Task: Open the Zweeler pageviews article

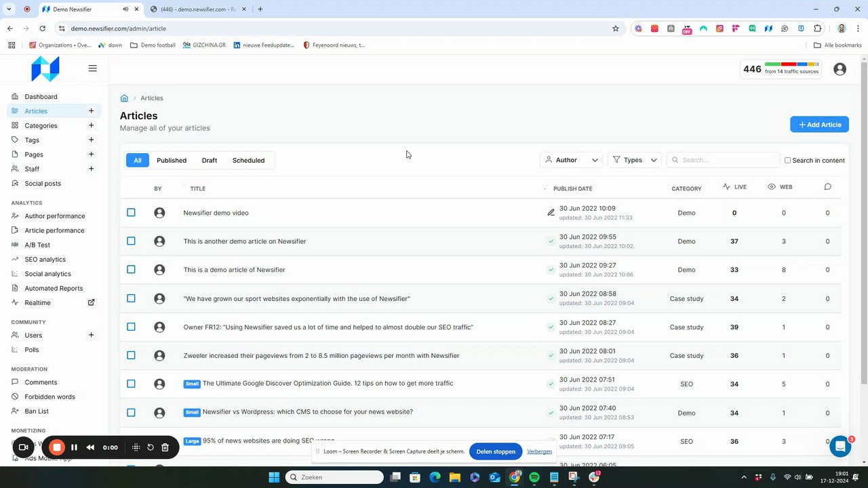Action: coord(321,356)
